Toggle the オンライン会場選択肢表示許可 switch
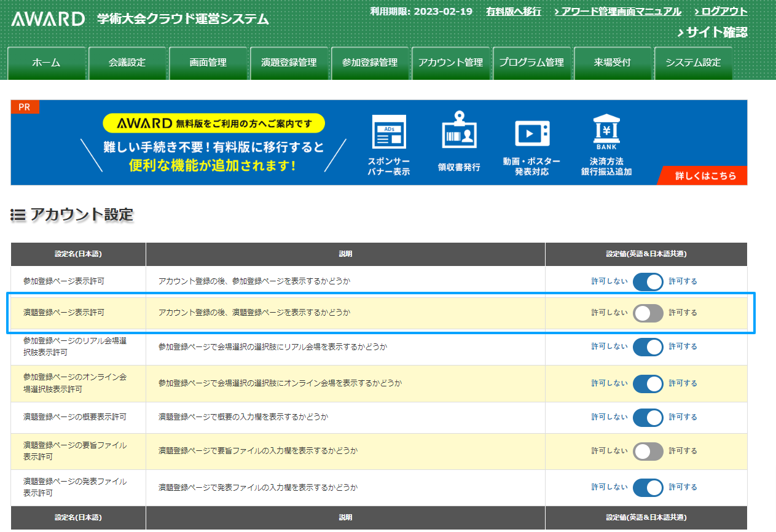 648,383
